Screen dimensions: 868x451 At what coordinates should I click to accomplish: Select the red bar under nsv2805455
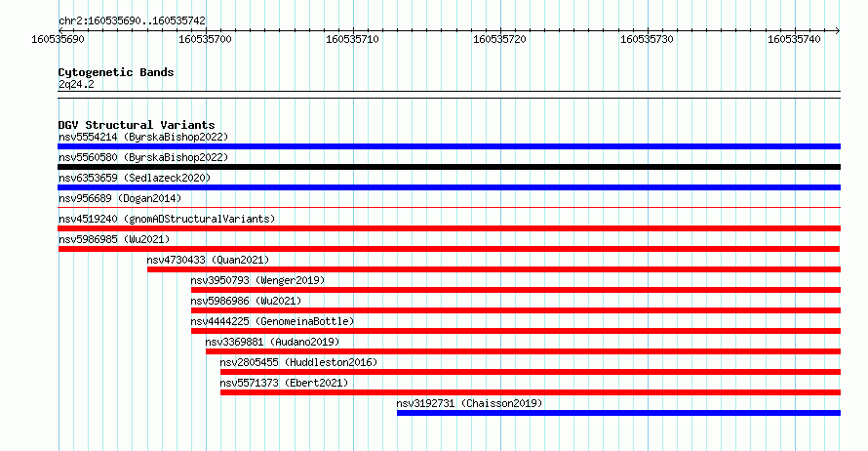tap(531, 372)
